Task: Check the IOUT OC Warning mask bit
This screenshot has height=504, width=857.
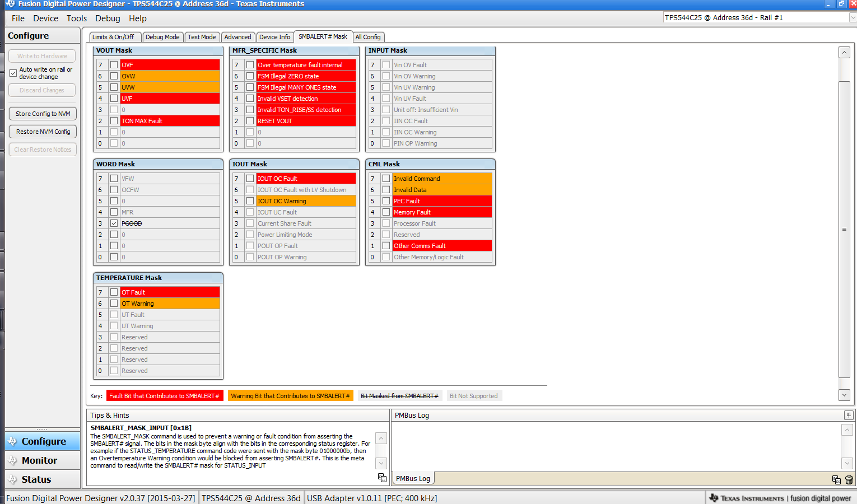Action: [x=250, y=200]
